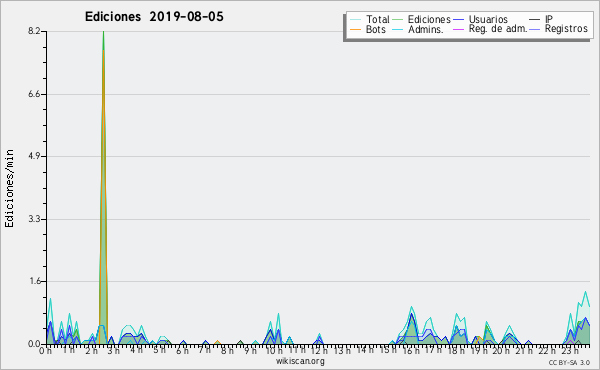The height and width of the screenshot is (370, 600).
Task: Click the 'IP' legend entry
Action: point(541,19)
